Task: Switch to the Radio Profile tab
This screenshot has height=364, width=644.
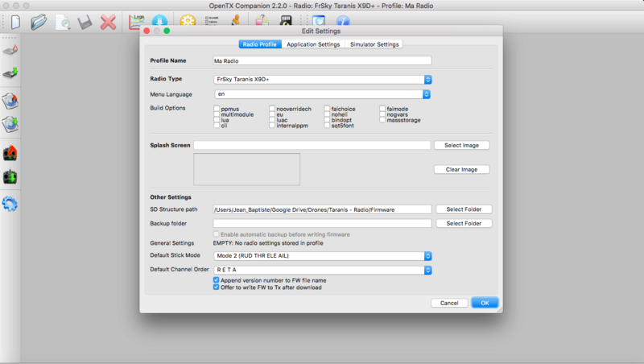Action: click(x=259, y=44)
